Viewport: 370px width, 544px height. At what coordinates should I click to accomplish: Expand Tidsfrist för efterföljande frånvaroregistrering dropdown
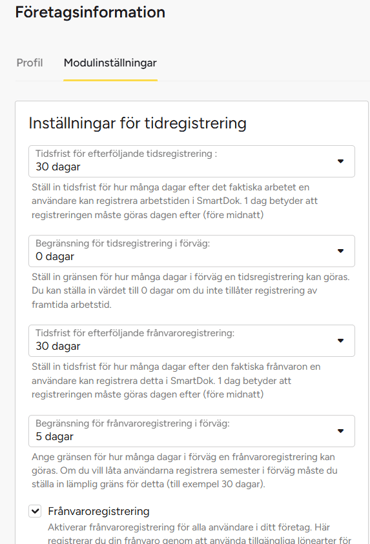coord(192,341)
